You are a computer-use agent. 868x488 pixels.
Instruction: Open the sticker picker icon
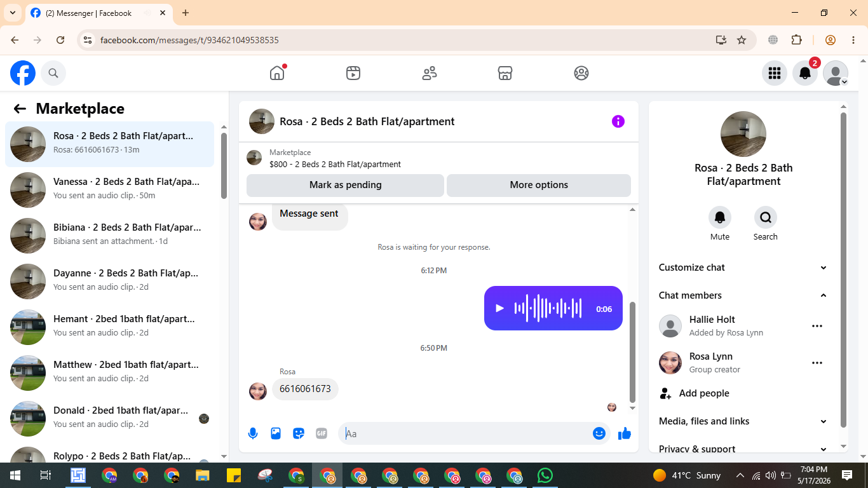299,433
